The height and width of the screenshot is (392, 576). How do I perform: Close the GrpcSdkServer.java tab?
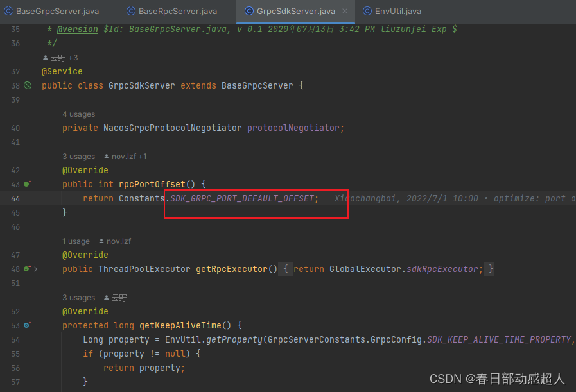(x=345, y=11)
